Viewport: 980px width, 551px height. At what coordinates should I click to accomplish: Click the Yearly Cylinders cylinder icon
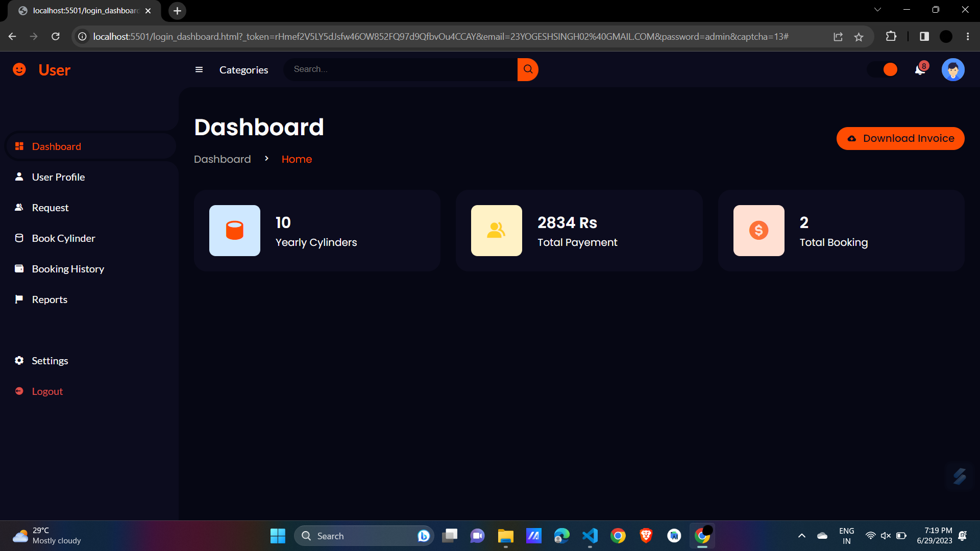235,231
